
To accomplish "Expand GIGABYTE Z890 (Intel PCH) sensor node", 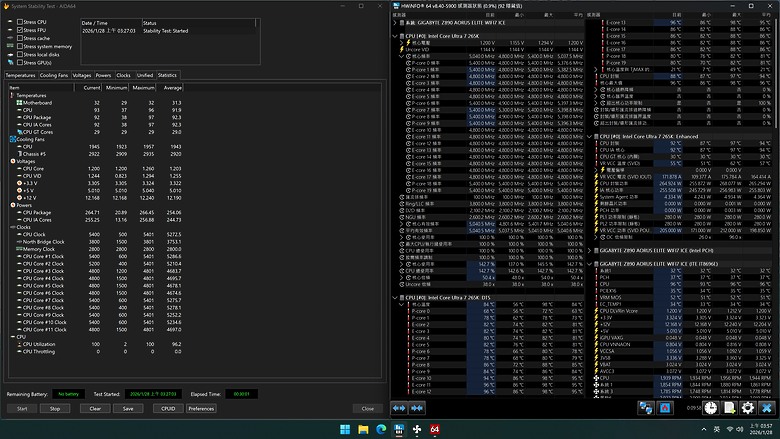I will coord(589,251).
